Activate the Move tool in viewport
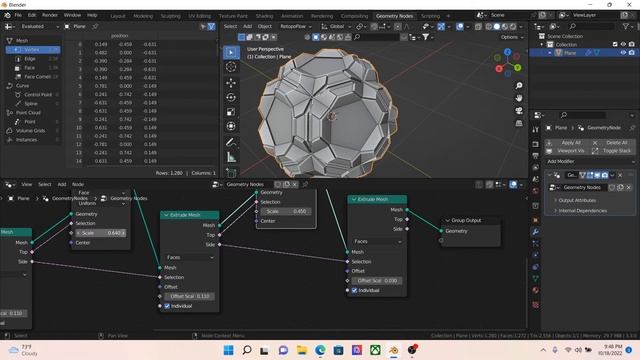This screenshot has height=360, width=640. tap(231, 83)
